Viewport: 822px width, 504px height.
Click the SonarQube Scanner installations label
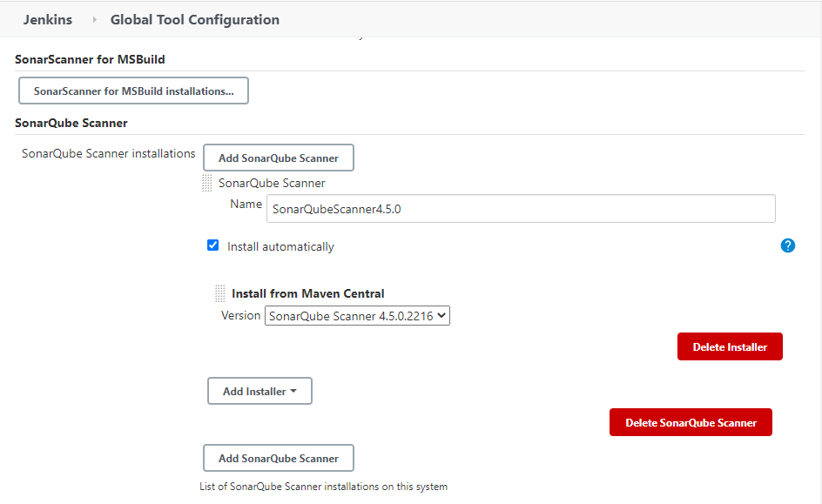tap(109, 153)
